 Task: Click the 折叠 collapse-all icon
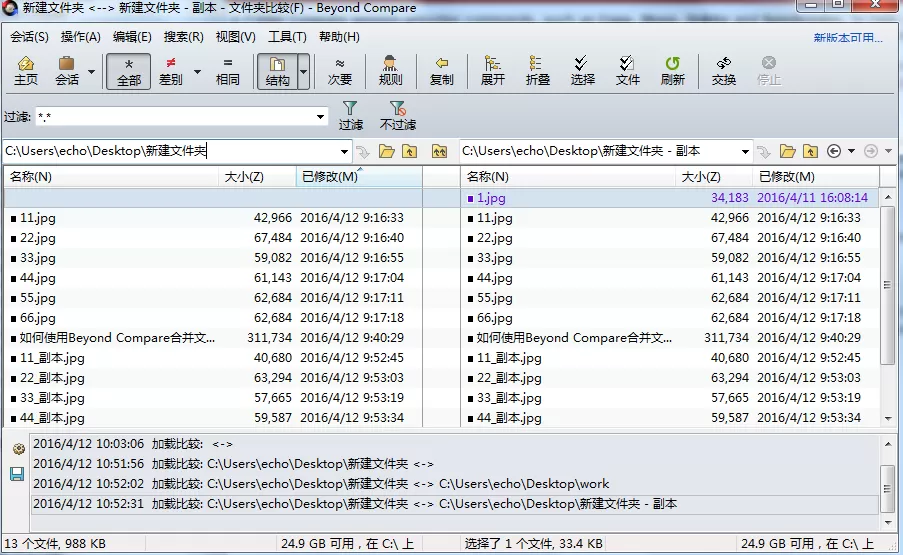coord(538,71)
